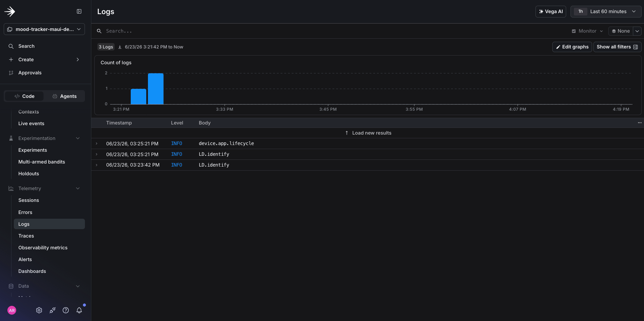Open Dashboards page

(x=32, y=271)
